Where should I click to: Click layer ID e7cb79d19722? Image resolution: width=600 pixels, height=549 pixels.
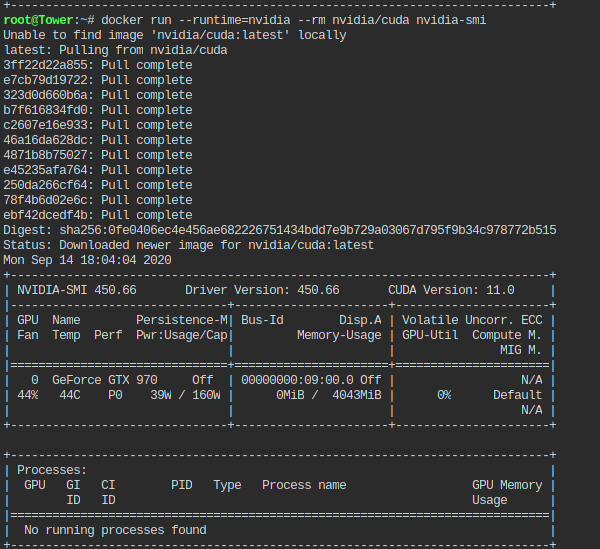[x=45, y=80]
